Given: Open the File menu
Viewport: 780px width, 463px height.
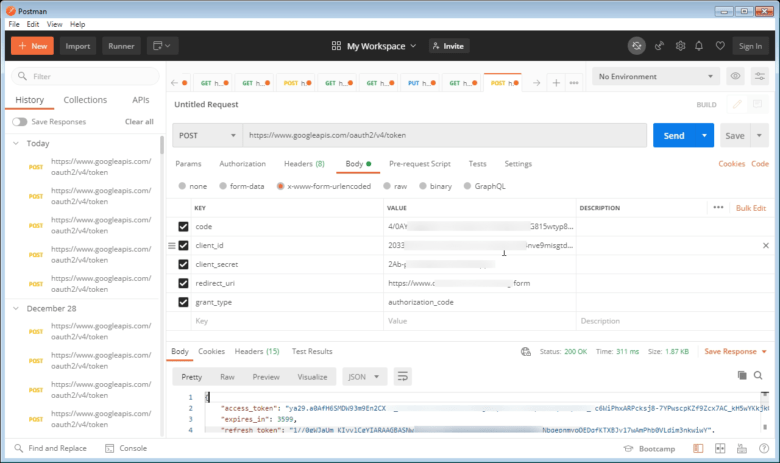Looking at the screenshot, I should pyautogui.click(x=14, y=24).
